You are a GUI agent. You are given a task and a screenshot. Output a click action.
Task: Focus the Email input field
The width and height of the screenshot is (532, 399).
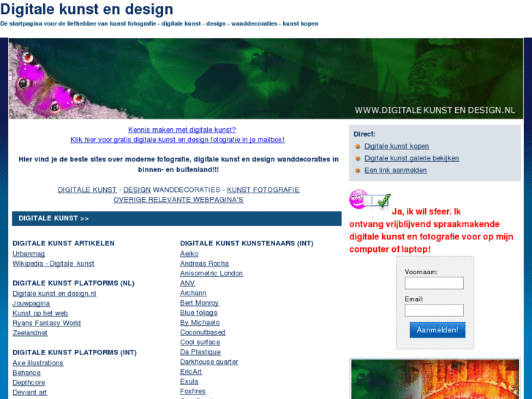(434, 310)
